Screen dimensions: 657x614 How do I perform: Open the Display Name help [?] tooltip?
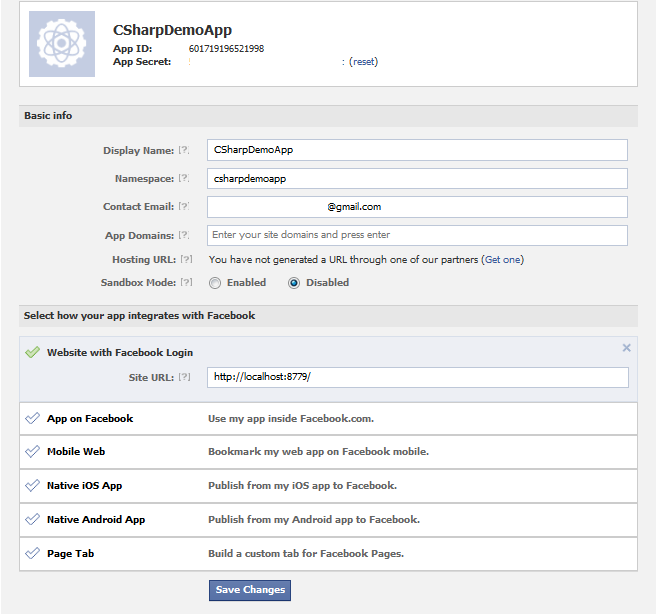(x=184, y=150)
